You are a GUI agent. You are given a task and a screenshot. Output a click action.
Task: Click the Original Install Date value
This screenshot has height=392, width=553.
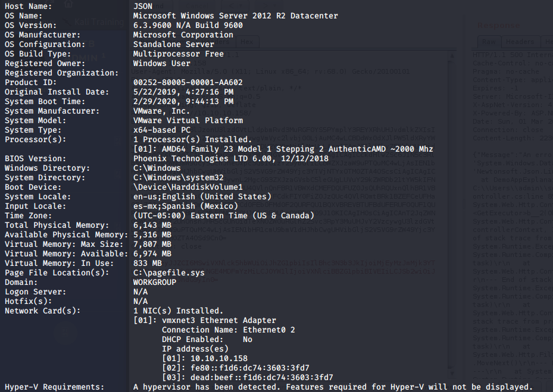183,92
